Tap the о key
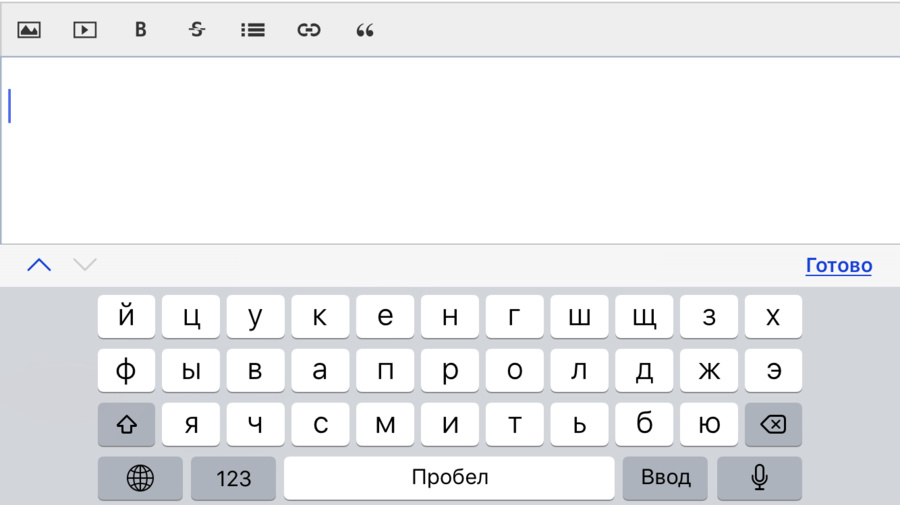 pyautogui.click(x=515, y=370)
